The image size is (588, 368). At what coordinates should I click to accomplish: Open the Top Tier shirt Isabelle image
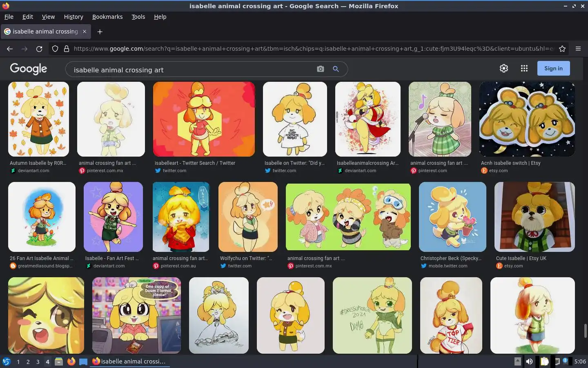[451, 315]
